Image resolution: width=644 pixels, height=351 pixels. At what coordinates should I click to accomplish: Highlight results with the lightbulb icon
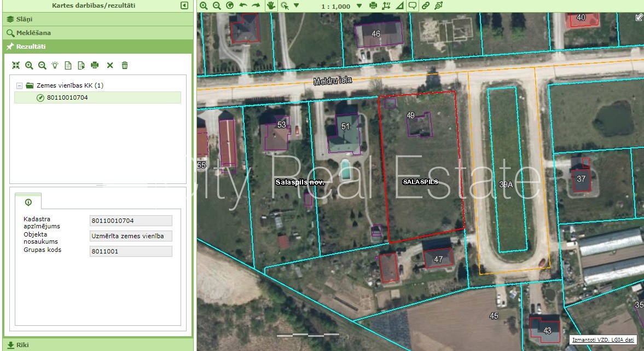click(55, 65)
